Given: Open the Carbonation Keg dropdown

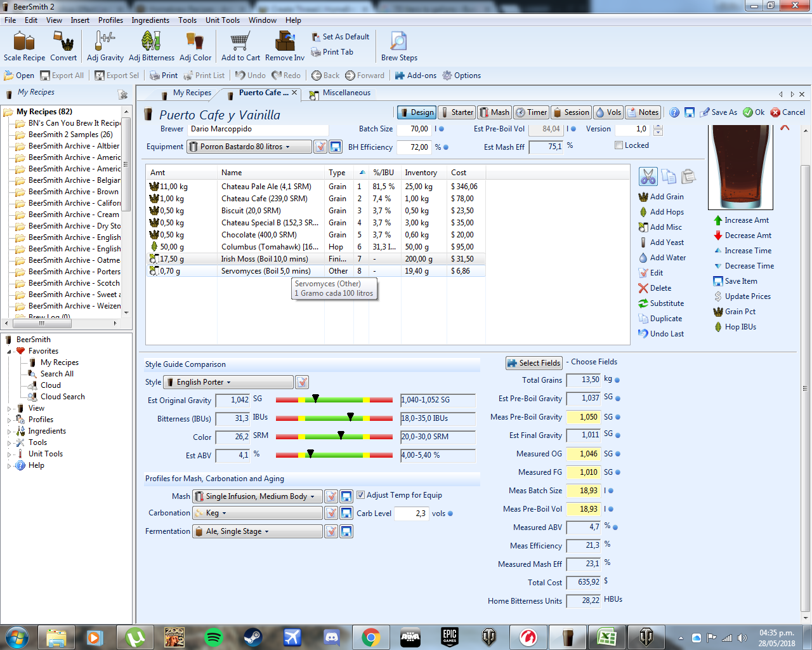Looking at the screenshot, I should pyautogui.click(x=258, y=513).
